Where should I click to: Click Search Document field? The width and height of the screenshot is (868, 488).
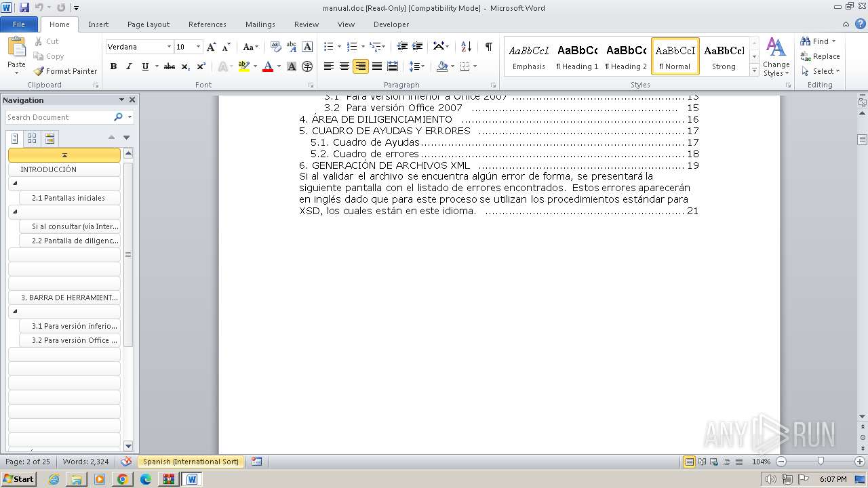(59, 117)
